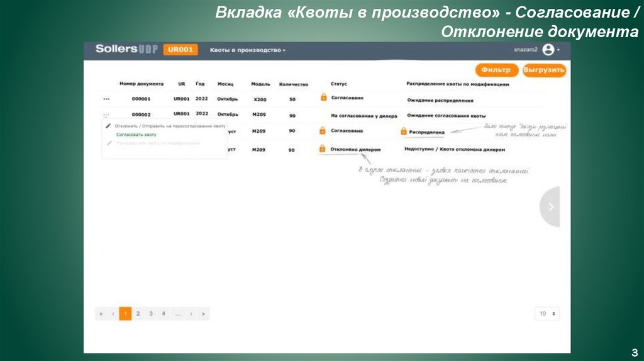Go to the last page with double arrow
Image resolution: width=644 pixels, height=361 pixels.
pyautogui.click(x=203, y=313)
